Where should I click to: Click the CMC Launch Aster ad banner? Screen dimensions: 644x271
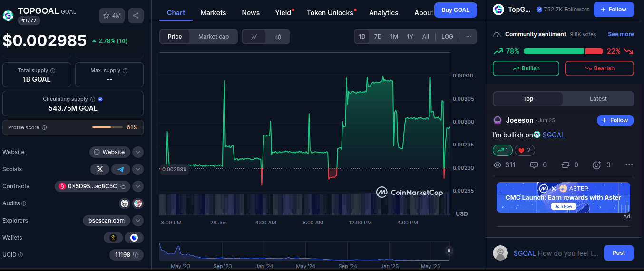click(563, 197)
